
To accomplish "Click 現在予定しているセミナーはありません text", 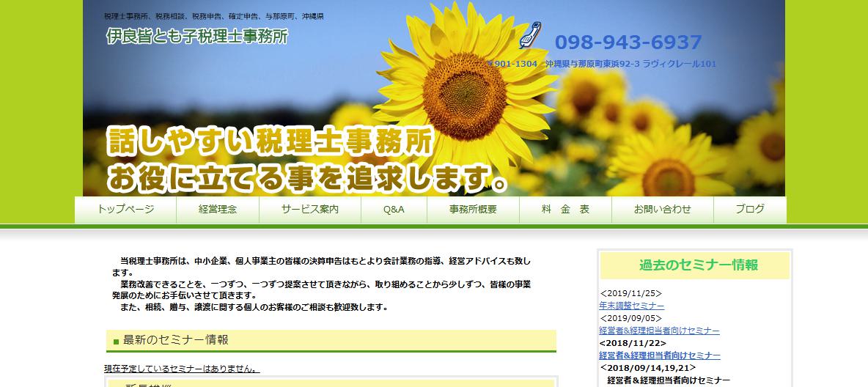I will [x=182, y=369].
